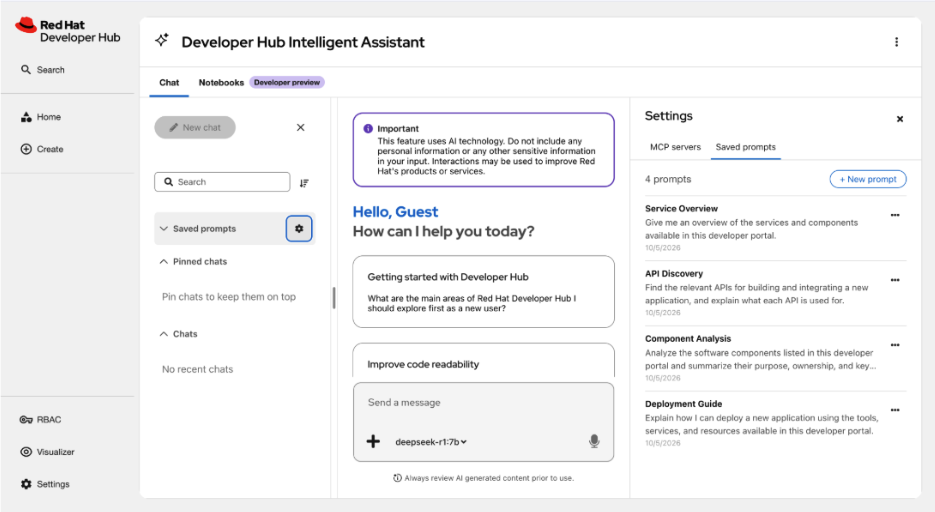Switch to the Chat tab
Viewport: 935px width, 512px height.
click(169, 82)
